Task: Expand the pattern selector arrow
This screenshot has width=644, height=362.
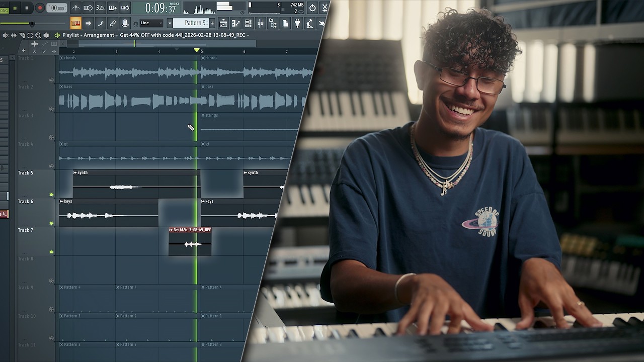Action: (x=170, y=23)
